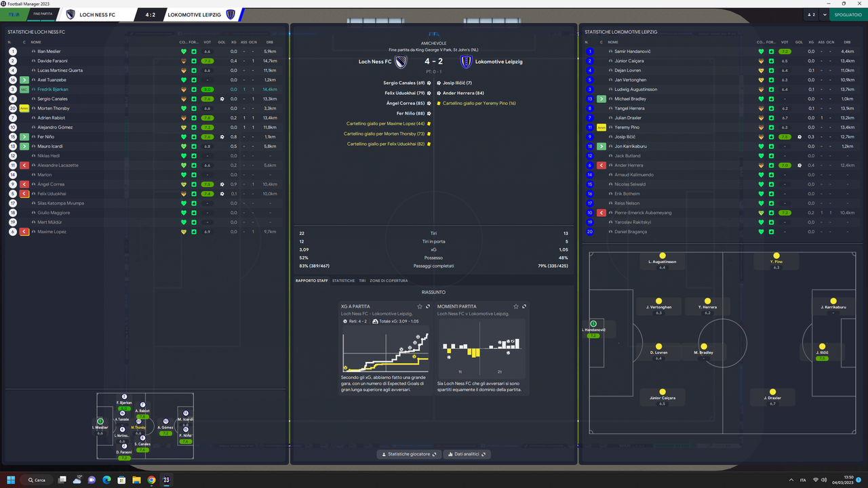
Task: Click the red sub-off arrow beside Ander Herrera
Action: point(601,165)
